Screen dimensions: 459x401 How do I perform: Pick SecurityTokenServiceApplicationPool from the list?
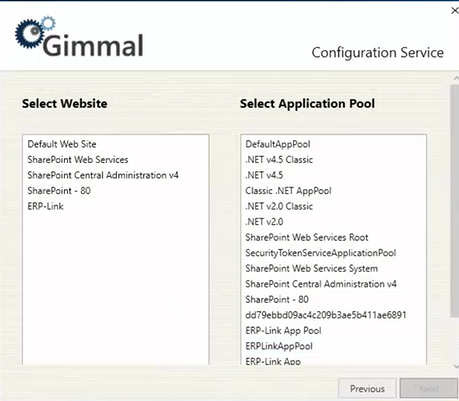tap(321, 253)
